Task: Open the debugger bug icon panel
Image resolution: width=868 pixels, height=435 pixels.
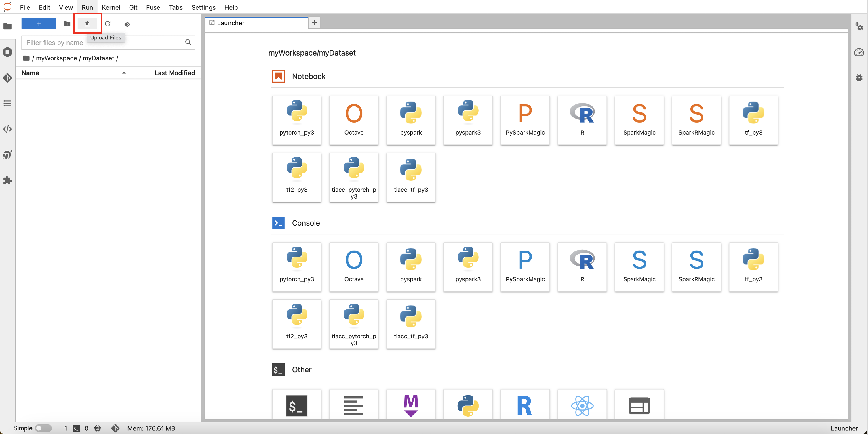Action: [859, 77]
